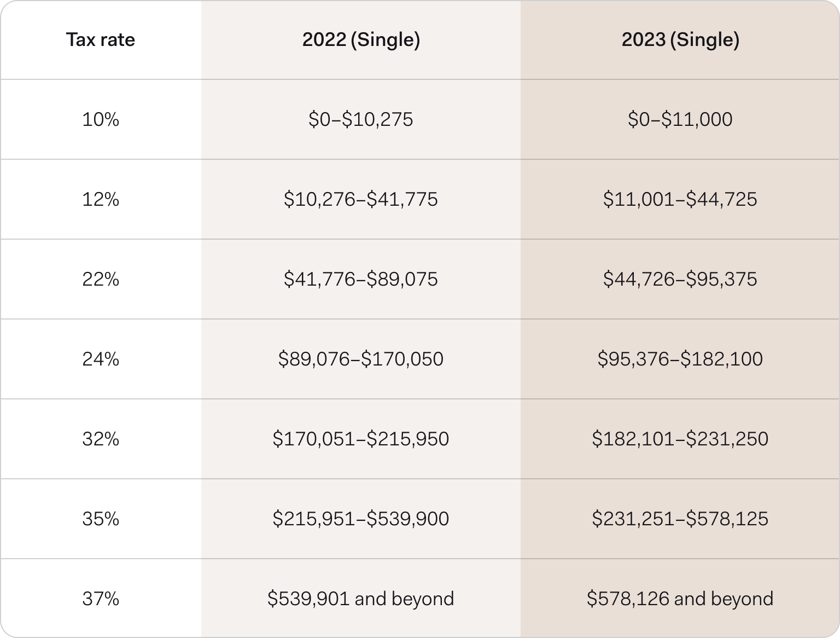Image resolution: width=840 pixels, height=638 pixels.
Task: Click the 35% tax rate cell
Action: tap(101, 519)
